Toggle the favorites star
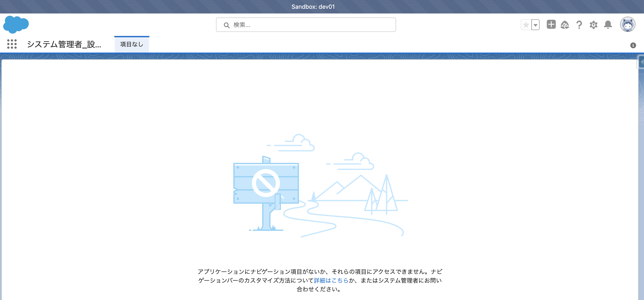Screen dimensions: 644x300 [526, 24]
